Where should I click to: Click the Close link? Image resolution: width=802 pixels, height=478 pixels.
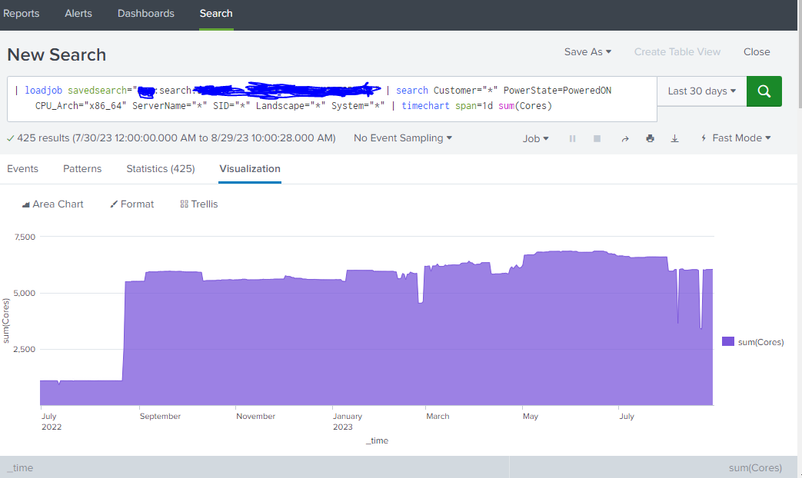pyautogui.click(x=757, y=52)
